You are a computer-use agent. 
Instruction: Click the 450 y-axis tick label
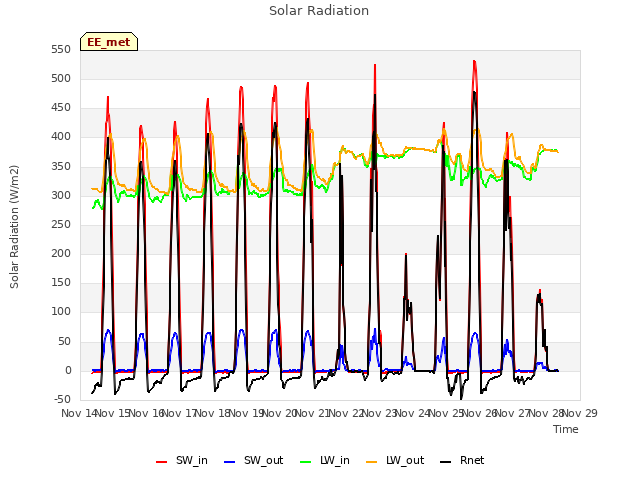[x=61, y=108]
